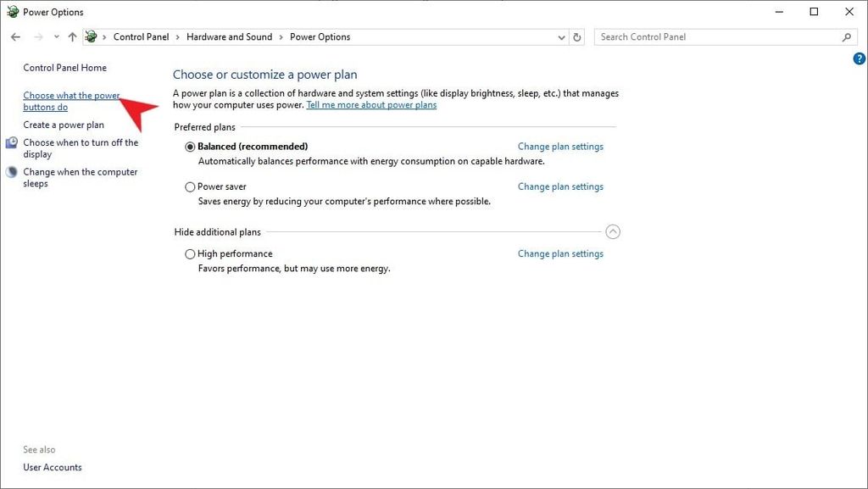Open the blue Help question mark icon
The width and height of the screenshot is (868, 489).
click(x=858, y=58)
